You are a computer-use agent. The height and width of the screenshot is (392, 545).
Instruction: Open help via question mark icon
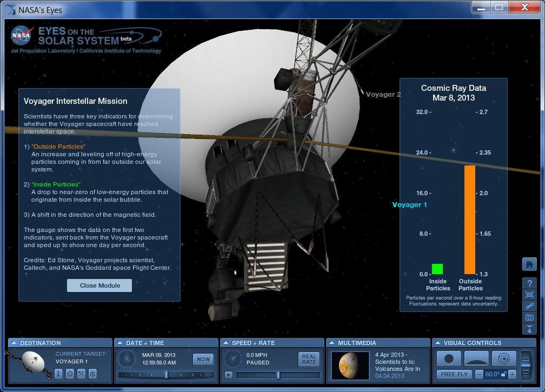tap(529, 283)
